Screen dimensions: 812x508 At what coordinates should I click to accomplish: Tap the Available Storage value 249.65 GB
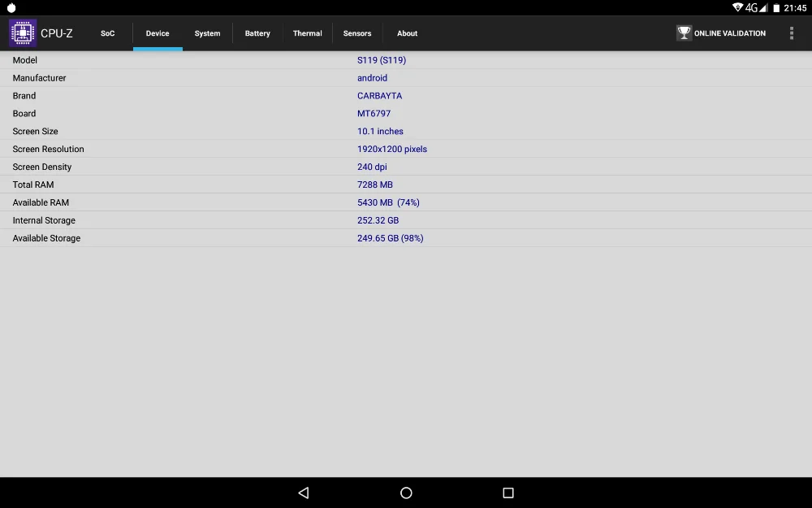(390, 238)
